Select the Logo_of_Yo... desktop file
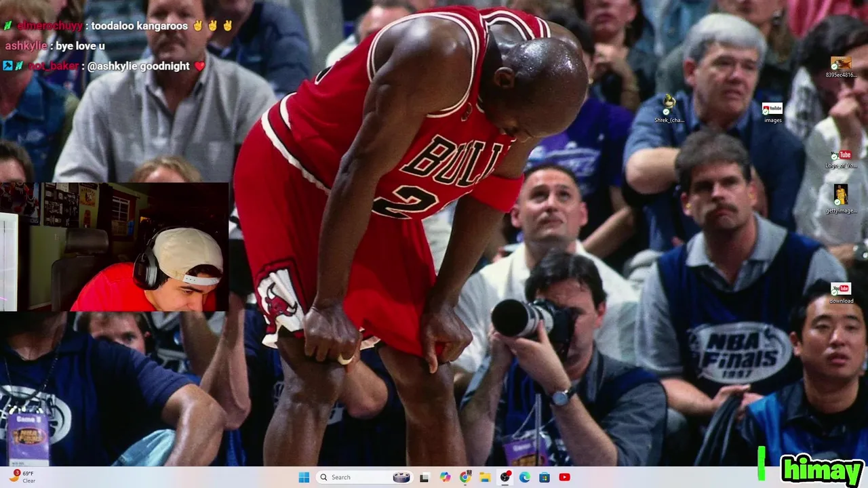Image resolution: width=868 pixels, height=488 pixels. 841,159
